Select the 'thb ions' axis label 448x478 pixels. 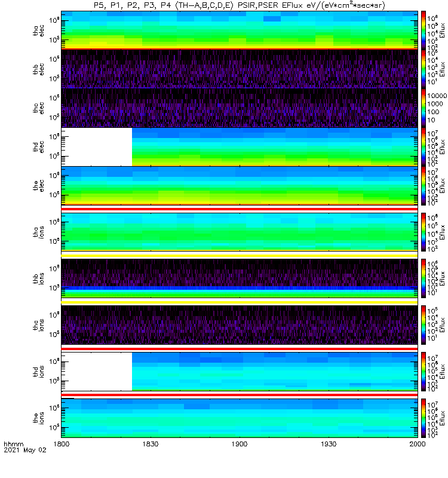tap(38, 278)
